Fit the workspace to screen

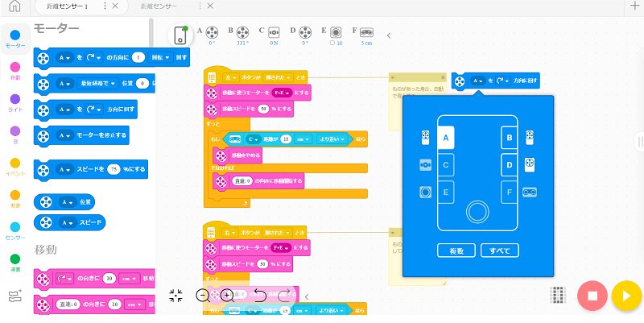pyautogui.click(x=175, y=296)
